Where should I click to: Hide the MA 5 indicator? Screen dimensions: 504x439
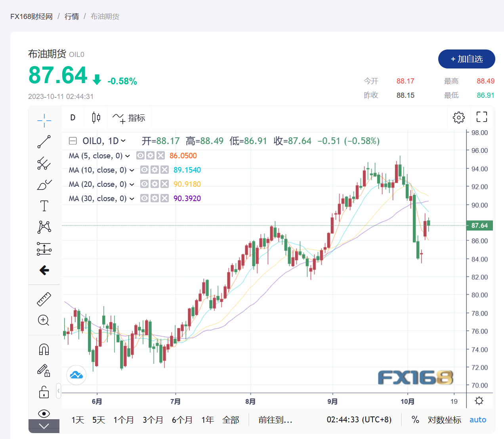pos(140,156)
